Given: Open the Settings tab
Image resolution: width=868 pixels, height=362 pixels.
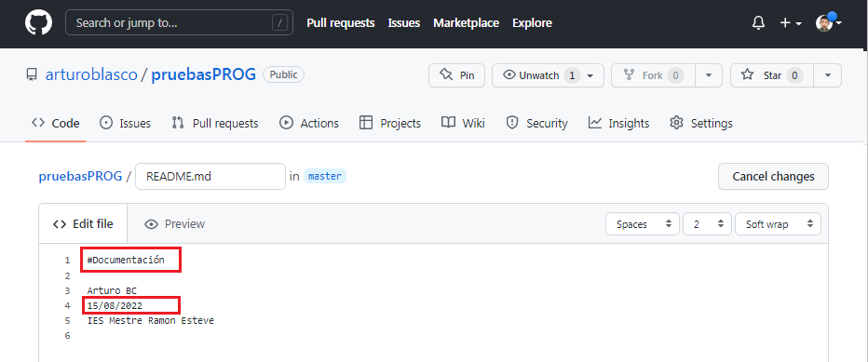Looking at the screenshot, I should pyautogui.click(x=700, y=123).
